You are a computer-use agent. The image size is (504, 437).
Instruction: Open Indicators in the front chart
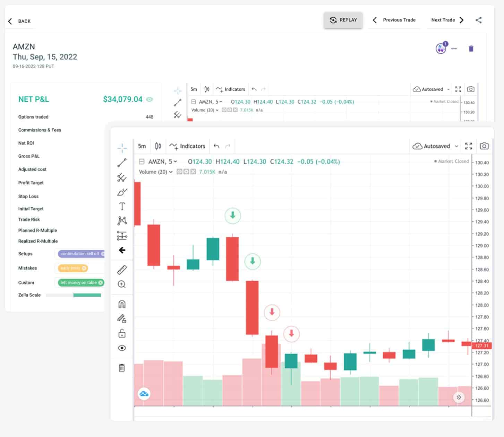[188, 146]
